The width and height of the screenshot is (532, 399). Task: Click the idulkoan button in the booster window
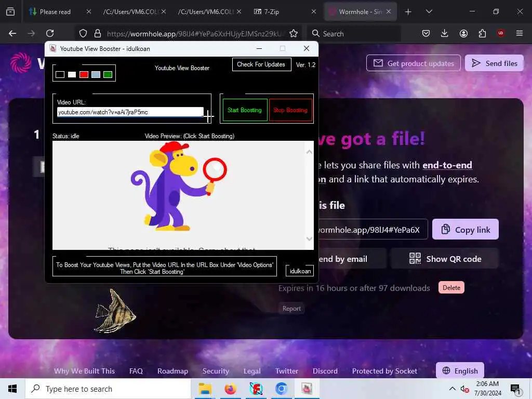(300, 271)
